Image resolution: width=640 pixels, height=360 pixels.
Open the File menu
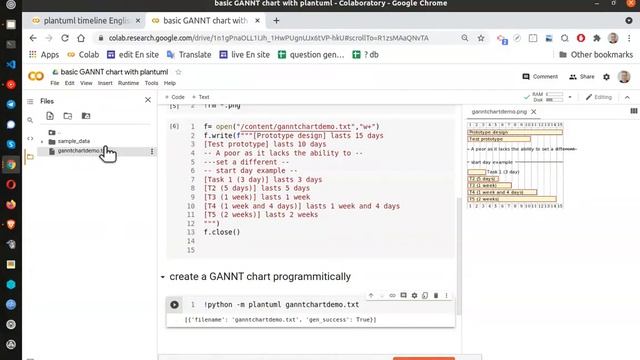coord(55,83)
